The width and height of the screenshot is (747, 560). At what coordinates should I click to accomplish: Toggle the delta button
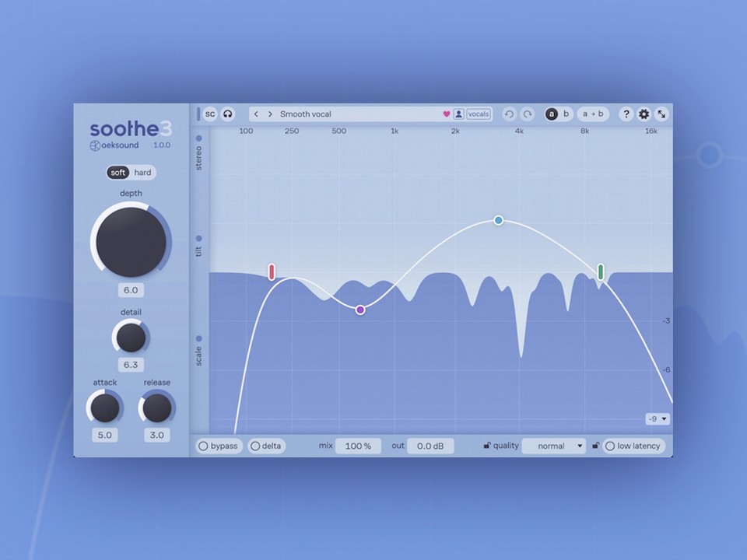(x=266, y=446)
